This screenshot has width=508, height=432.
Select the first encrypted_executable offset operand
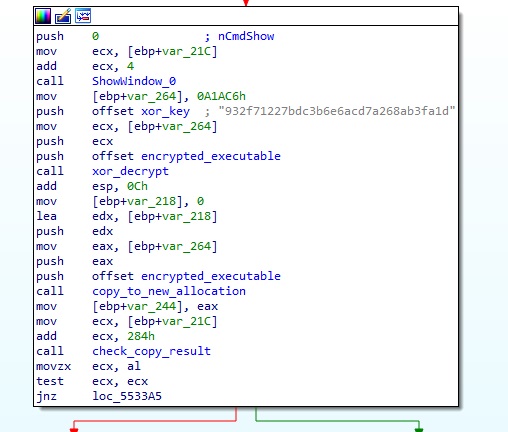[x=211, y=156]
